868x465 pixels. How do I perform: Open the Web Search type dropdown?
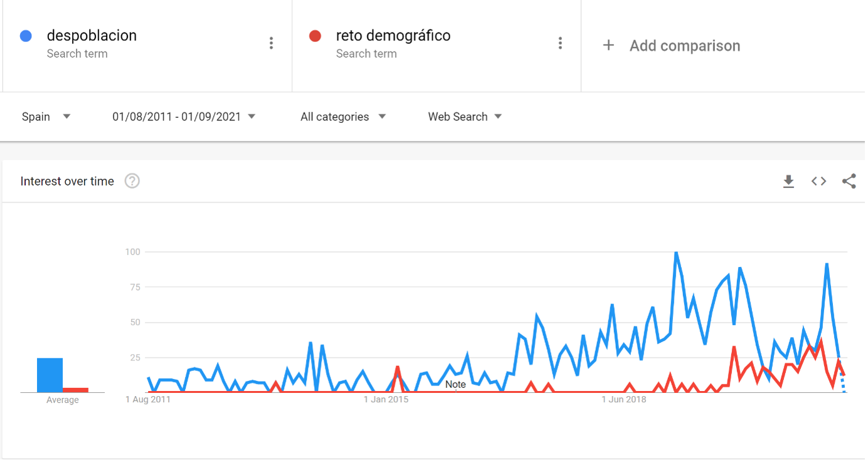click(x=465, y=117)
